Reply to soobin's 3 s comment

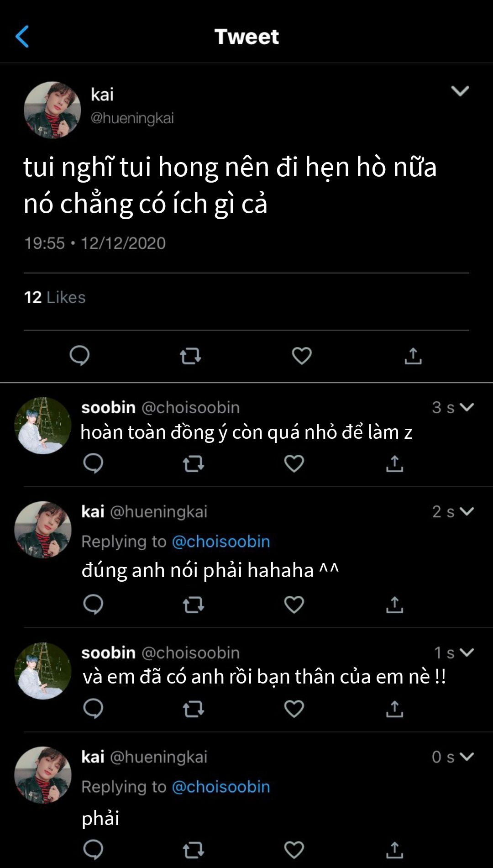[93, 463]
